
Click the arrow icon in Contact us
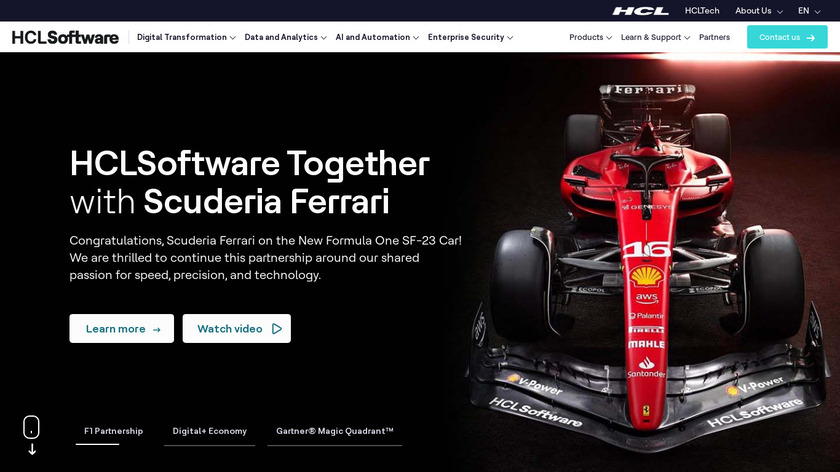811,38
